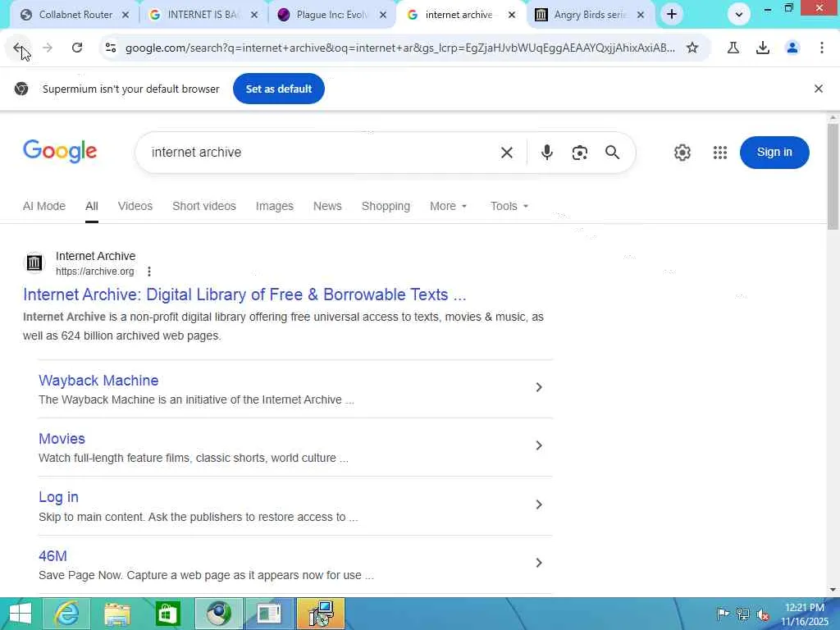Close the Plague Inc: Evolved tab

[383, 15]
